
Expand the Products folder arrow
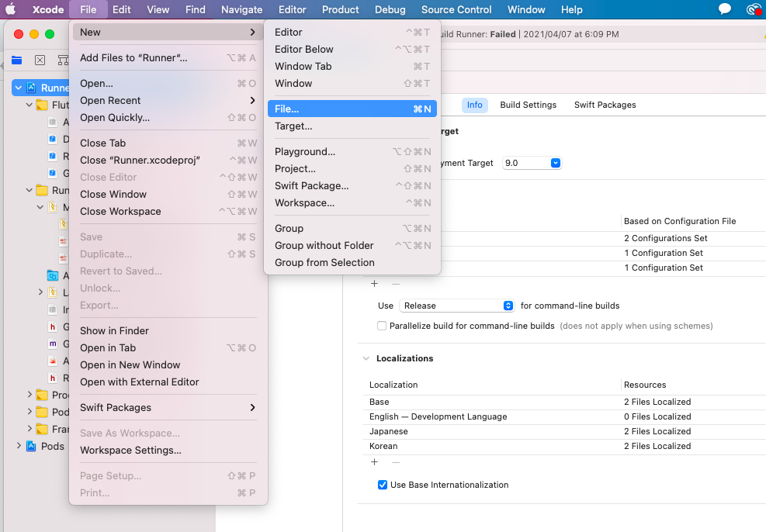29,395
